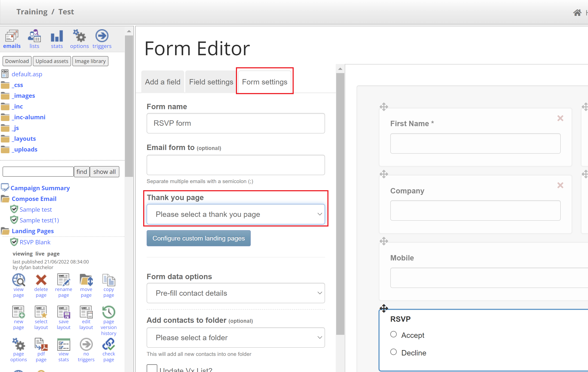Switch to the Form settings tab
588x372 pixels.
[x=265, y=82]
